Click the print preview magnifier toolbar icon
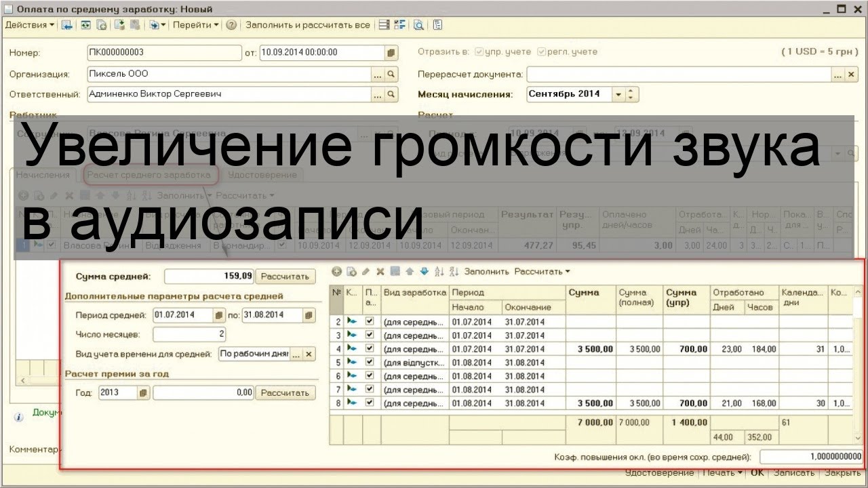Viewport: 868px width, 488px height. tap(419, 25)
